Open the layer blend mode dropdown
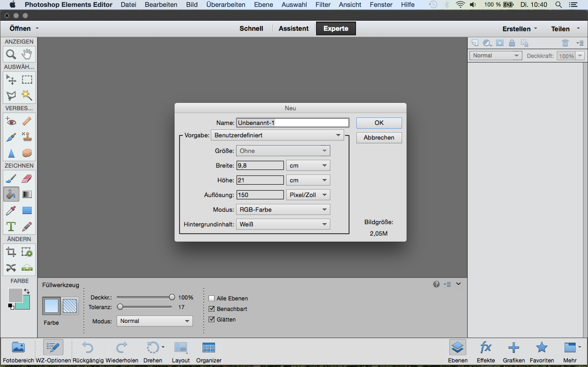588x367 pixels. pyautogui.click(x=495, y=56)
